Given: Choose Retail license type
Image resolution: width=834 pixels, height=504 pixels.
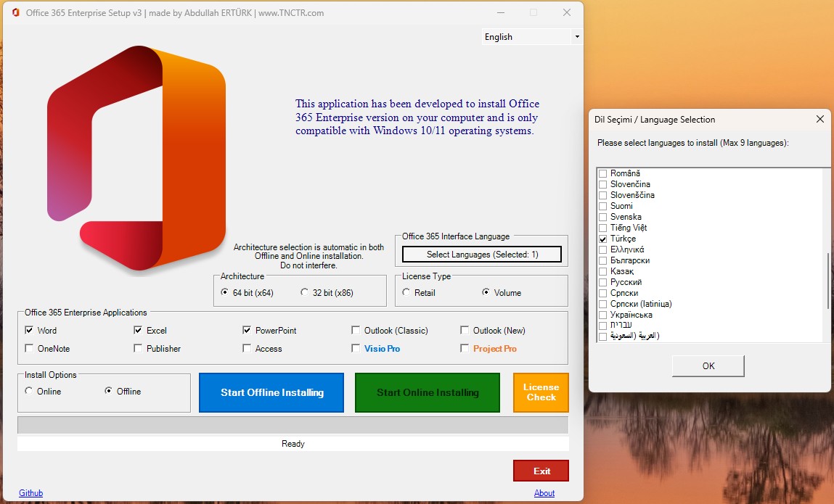Looking at the screenshot, I should click(406, 292).
